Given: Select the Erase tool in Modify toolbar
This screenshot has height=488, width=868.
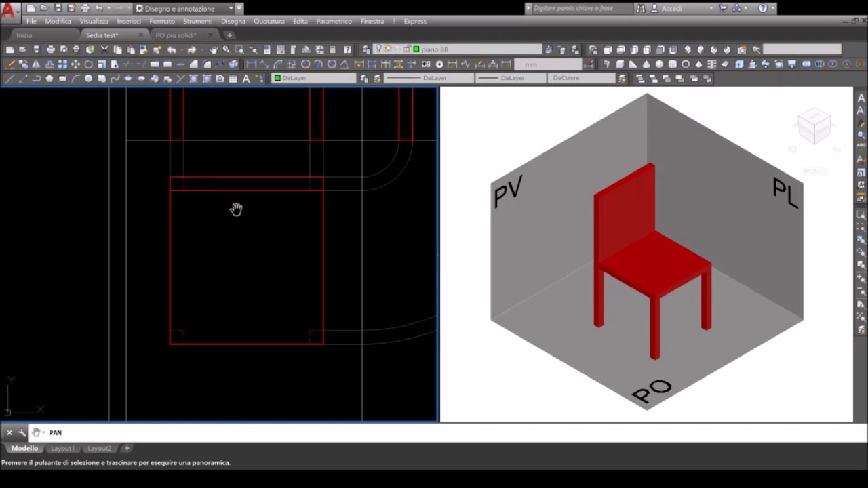Looking at the screenshot, I should 10,64.
